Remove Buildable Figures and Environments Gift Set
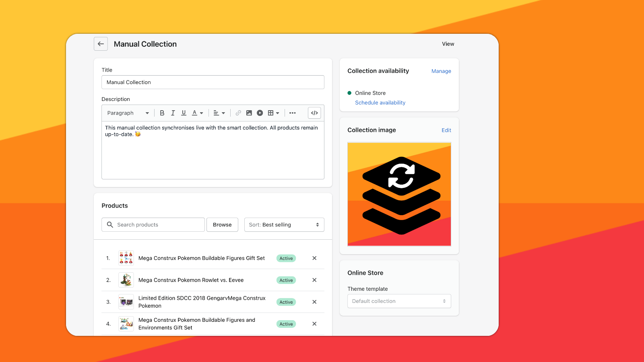Viewport: 644px width, 362px height. [x=314, y=324]
